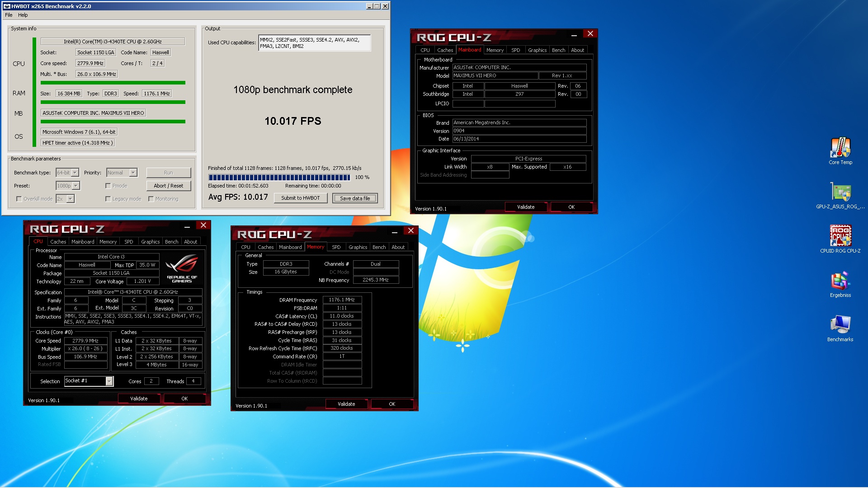Image resolution: width=868 pixels, height=488 pixels.
Task: Click the green CPU status bar
Action: 113,83
